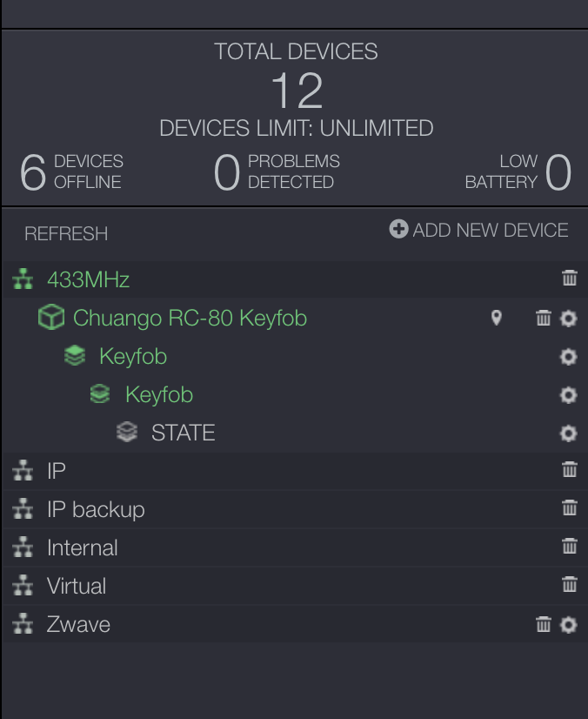The image size is (588, 719).
Task: Expand the Zwave network node
Action: point(23,624)
